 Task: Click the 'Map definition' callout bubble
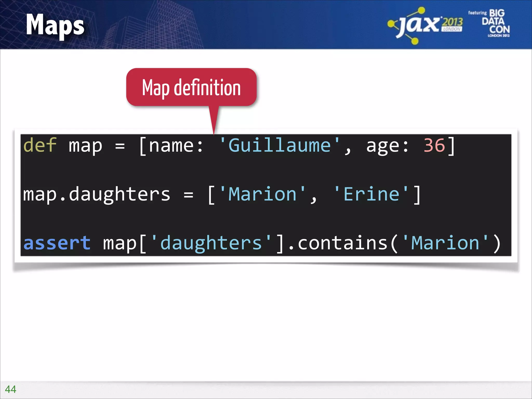coord(191,87)
